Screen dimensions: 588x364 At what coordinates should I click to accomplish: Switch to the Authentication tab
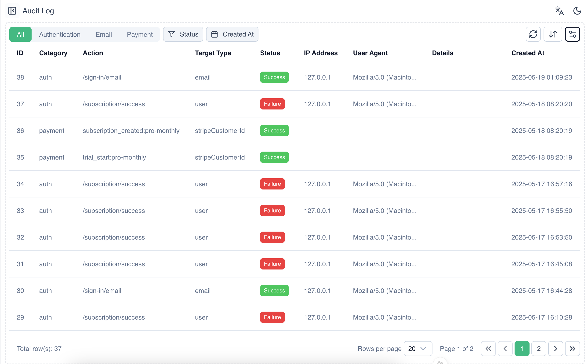click(x=60, y=34)
